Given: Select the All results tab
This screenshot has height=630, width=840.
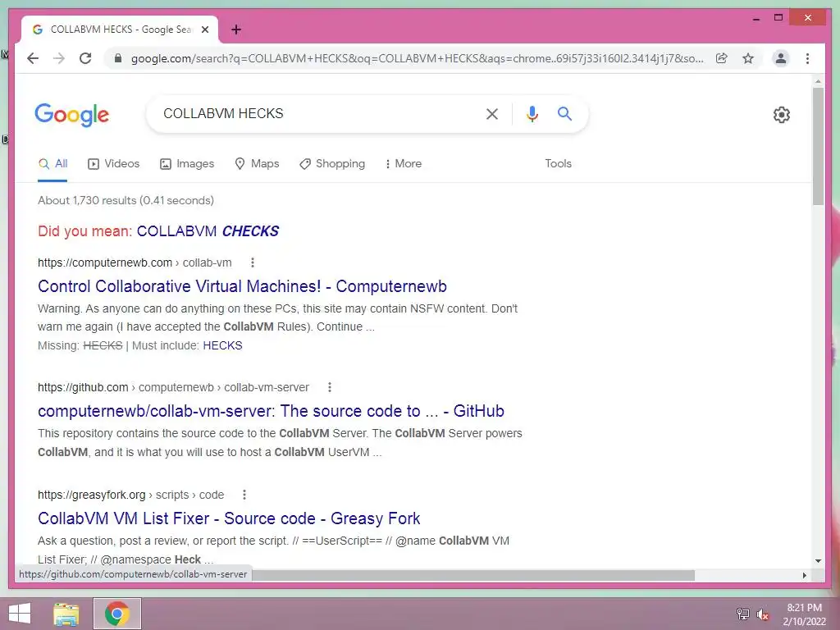Looking at the screenshot, I should pos(53,164).
